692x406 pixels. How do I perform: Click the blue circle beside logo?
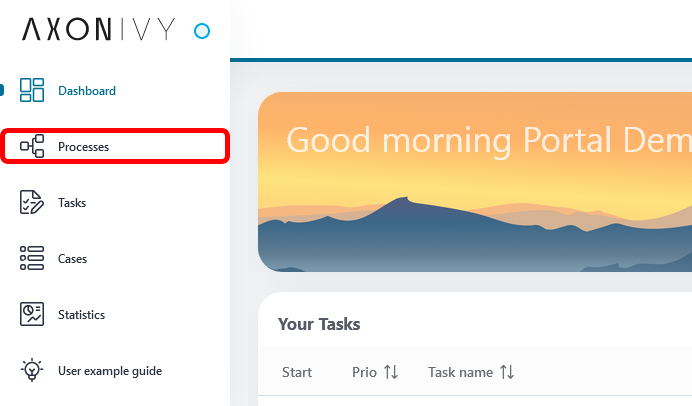pyautogui.click(x=202, y=31)
